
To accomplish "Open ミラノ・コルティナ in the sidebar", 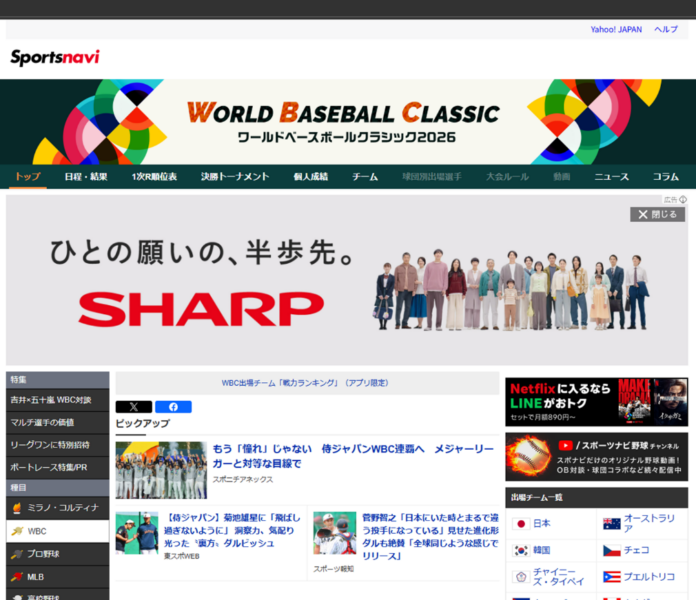I will (x=57, y=507).
